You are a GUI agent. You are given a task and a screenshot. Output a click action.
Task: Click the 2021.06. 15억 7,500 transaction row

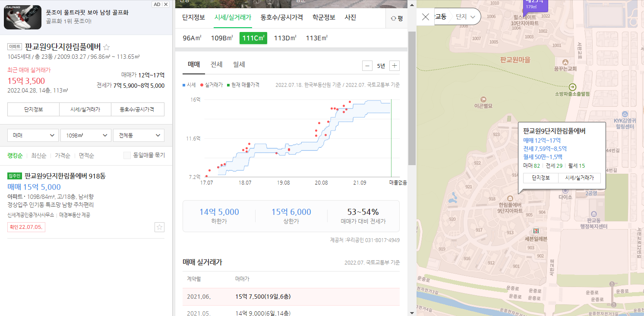click(291, 297)
